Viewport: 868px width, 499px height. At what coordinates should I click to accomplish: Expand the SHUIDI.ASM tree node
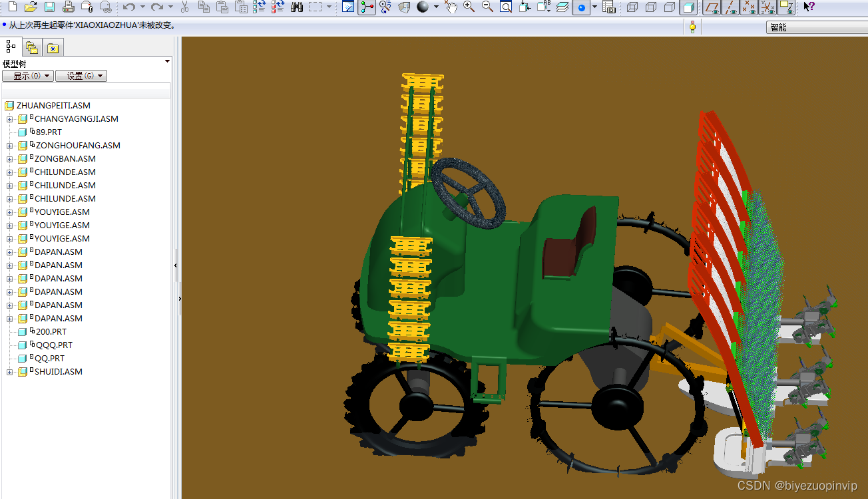tap(10, 372)
